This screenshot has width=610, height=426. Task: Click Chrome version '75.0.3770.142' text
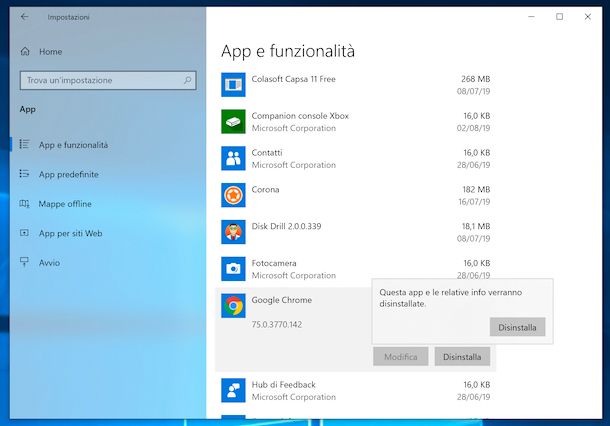coord(277,324)
